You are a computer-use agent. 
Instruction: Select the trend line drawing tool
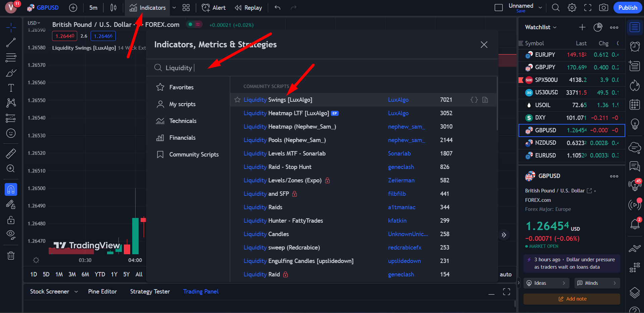[11, 42]
